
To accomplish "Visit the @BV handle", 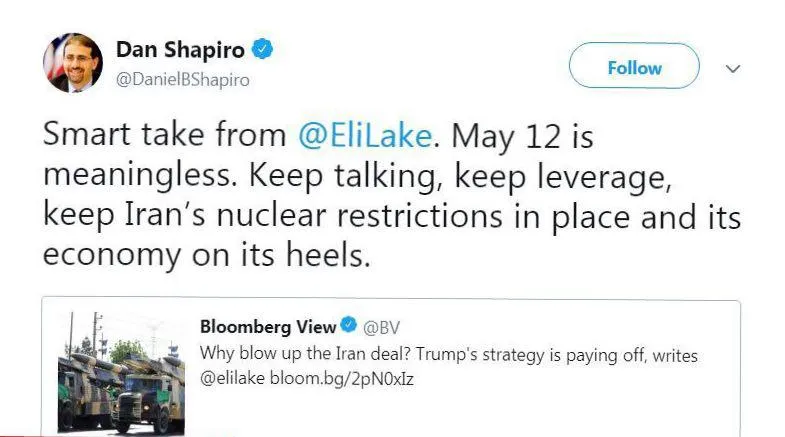I will coord(381,327).
